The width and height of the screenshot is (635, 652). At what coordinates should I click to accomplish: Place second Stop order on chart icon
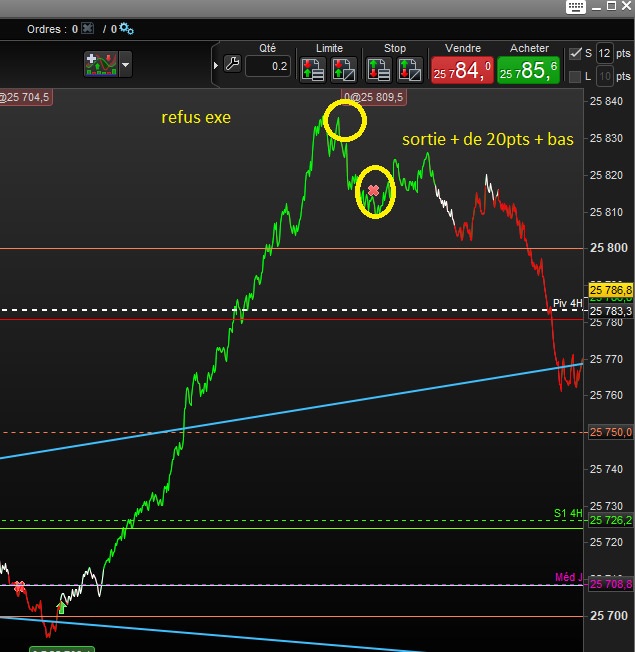410,69
